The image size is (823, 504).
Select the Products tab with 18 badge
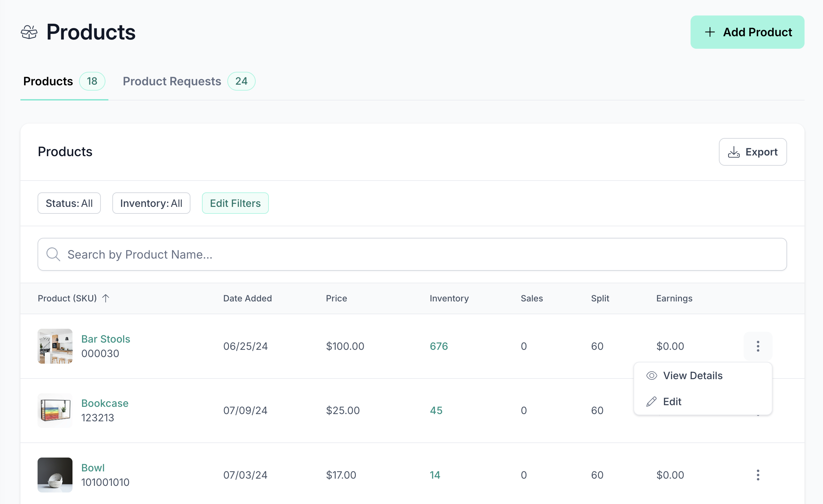tap(48, 81)
